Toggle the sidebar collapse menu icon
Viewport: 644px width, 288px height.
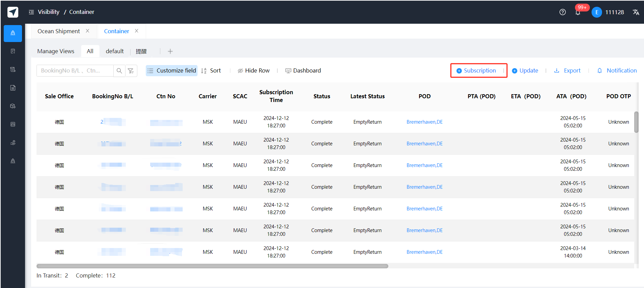click(31, 12)
